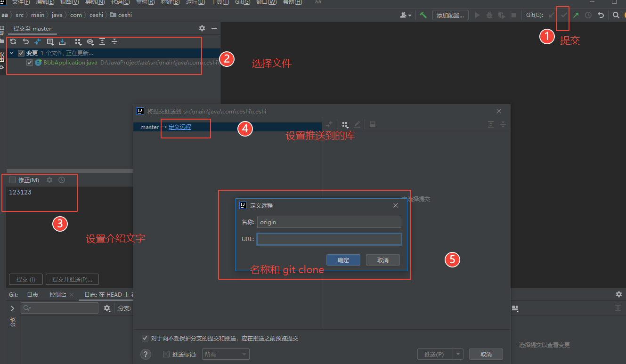Close the 控制台 tab with its x

(72, 295)
